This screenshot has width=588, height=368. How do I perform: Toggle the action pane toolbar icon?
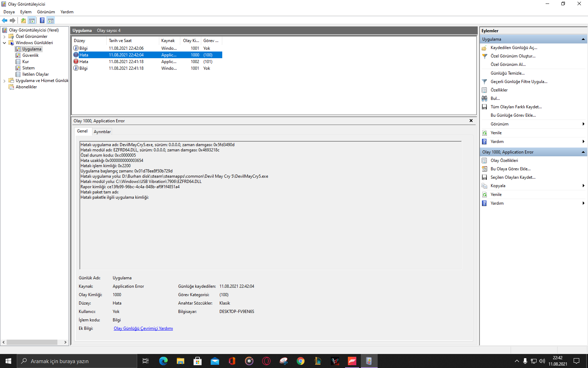click(x=51, y=20)
